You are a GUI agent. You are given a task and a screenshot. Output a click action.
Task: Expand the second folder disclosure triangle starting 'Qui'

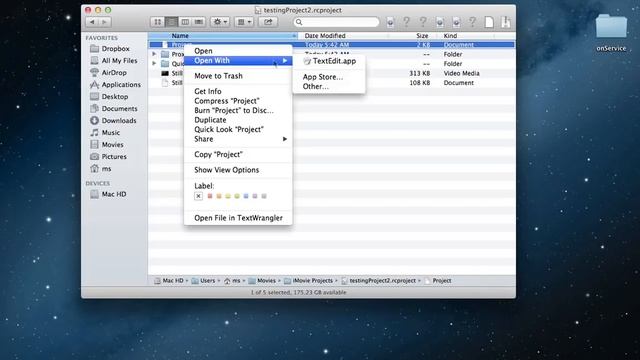(154, 64)
